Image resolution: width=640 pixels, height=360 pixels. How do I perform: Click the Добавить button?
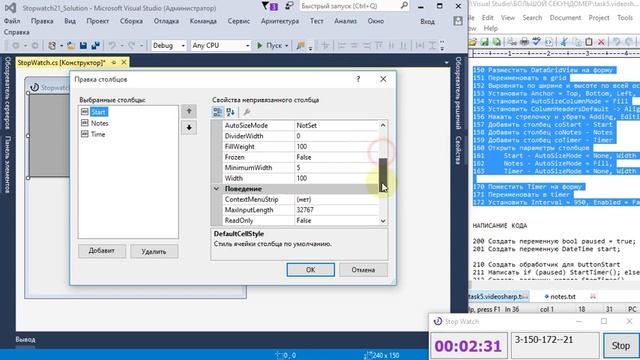102,251
